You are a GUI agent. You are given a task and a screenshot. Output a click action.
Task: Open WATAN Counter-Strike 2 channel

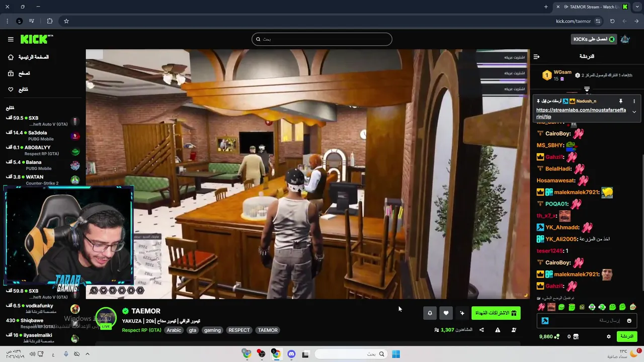pyautogui.click(x=42, y=179)
